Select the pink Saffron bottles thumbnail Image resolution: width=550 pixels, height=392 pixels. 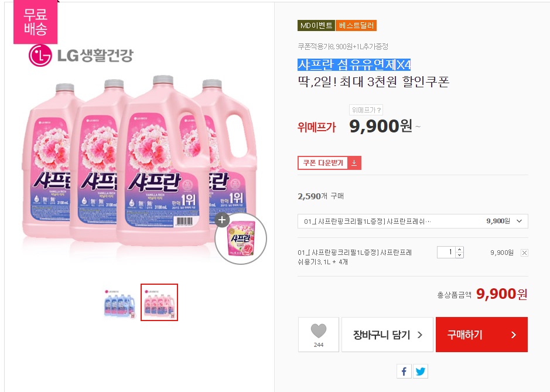[159, 302]
